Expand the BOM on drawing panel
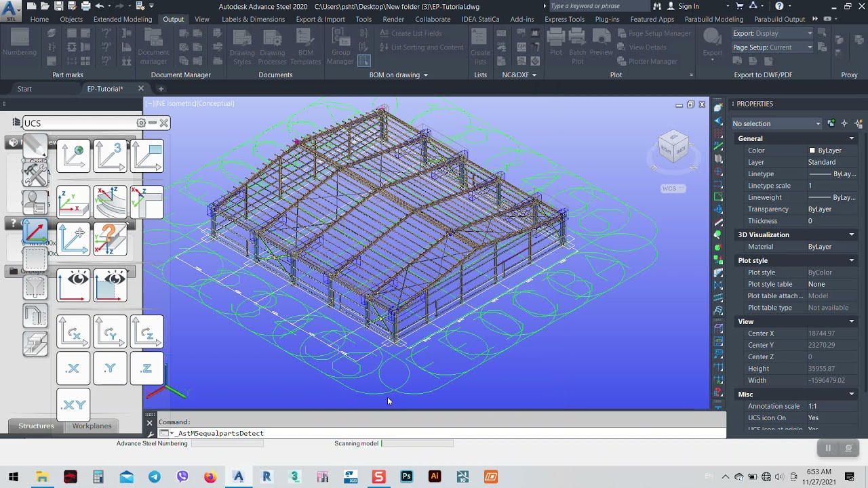This screenshot has width=868, height=488. tap(399, 75)
